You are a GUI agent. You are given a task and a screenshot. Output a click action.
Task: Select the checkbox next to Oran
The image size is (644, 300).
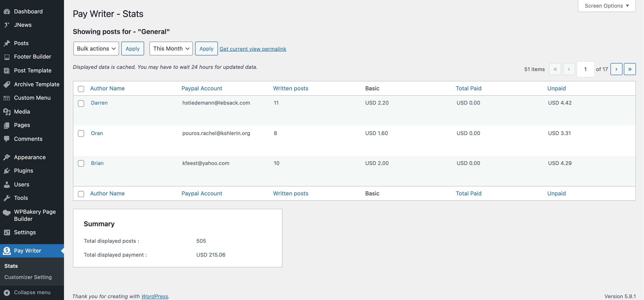pos(81,133)
